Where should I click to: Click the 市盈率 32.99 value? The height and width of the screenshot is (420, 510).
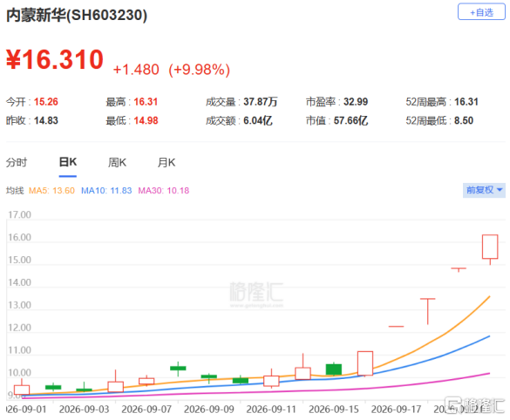tap(356, 102)
